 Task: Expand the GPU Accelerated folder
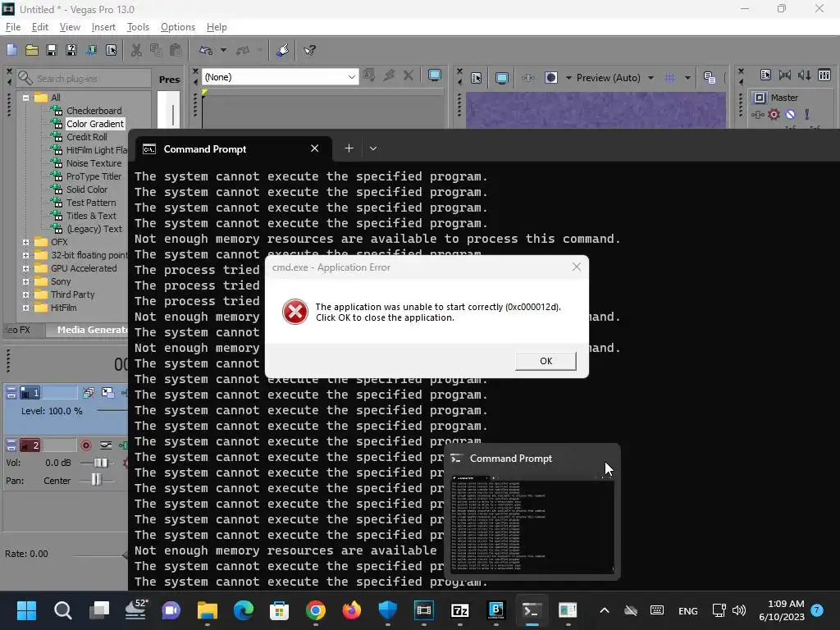click(x=25, y=268)
